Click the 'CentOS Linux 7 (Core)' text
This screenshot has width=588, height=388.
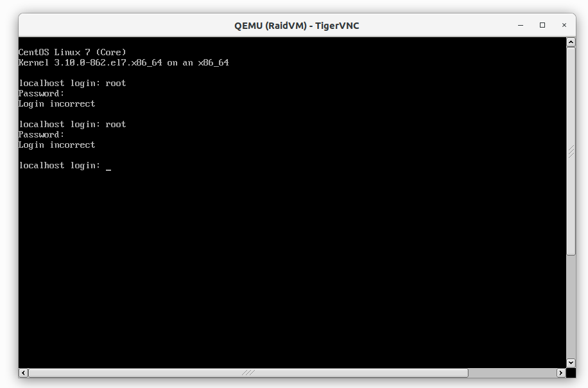pyautogui.click(x=73, y=52)
